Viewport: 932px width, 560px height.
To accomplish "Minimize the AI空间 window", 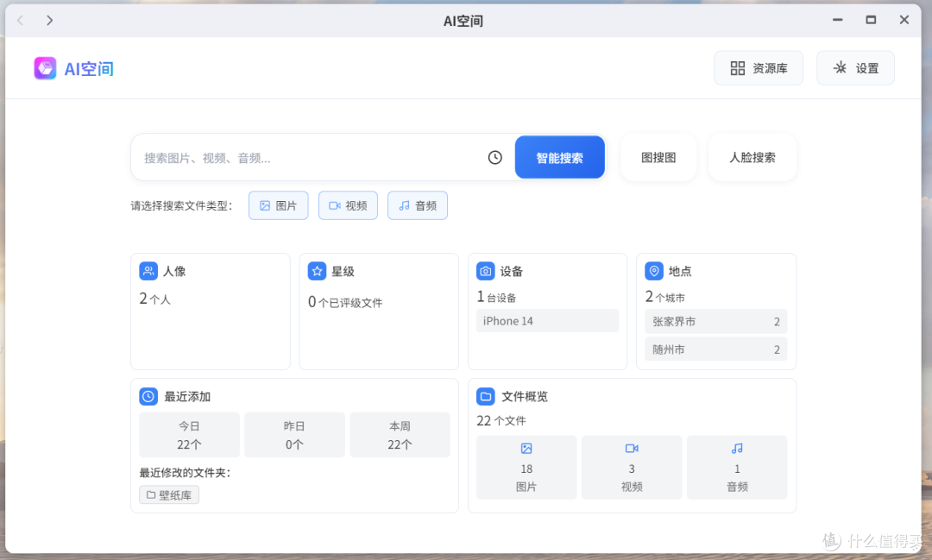I will pos(837,20).
